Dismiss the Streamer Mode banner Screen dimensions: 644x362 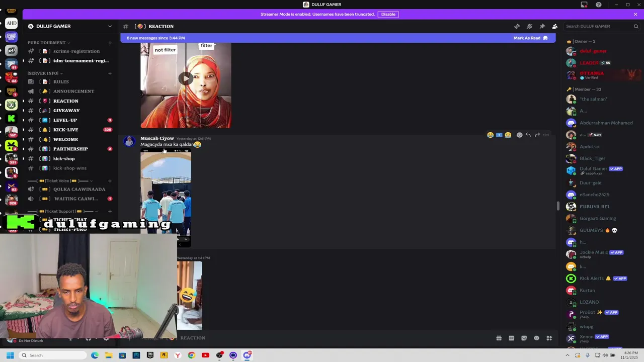click(635, 14)
